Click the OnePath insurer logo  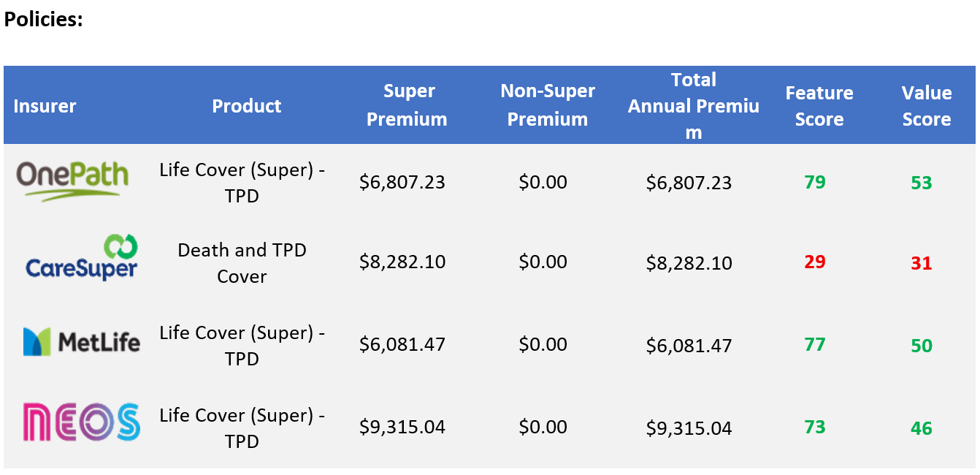[x=72, y=181]
